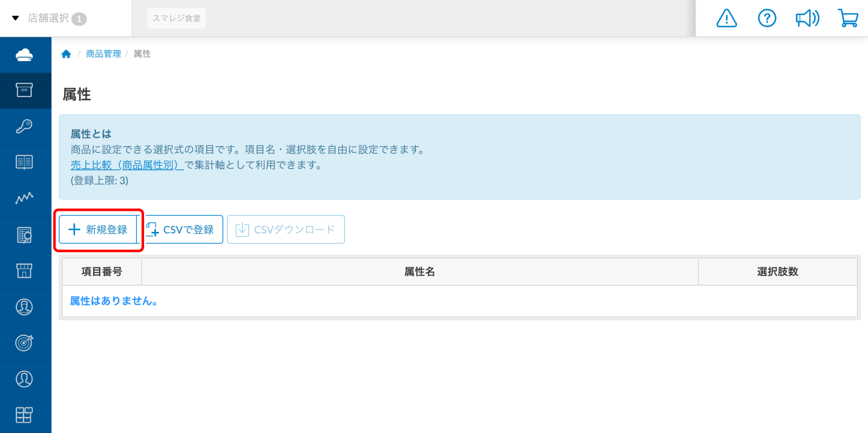Click the (登録上限: 3) text
The image size is (868, 433).
[100, 180]
